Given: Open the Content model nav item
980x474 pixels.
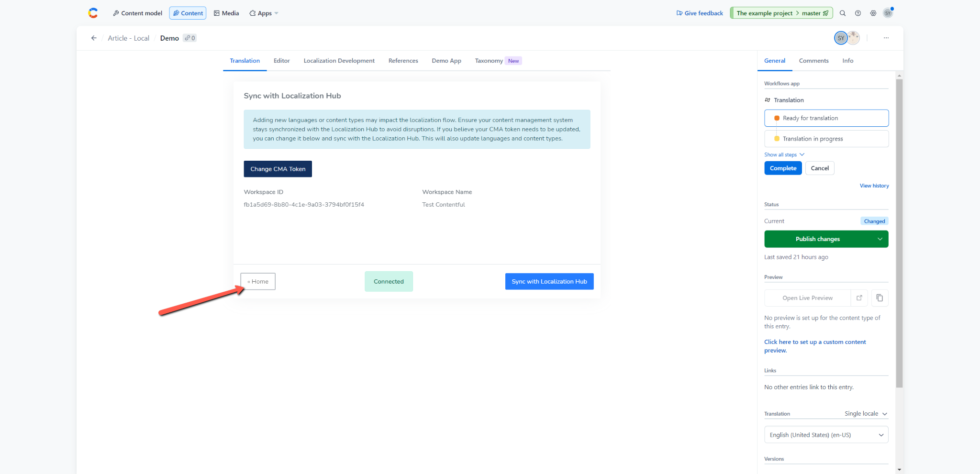Looking at the screenshot, I should click(138, 13).
